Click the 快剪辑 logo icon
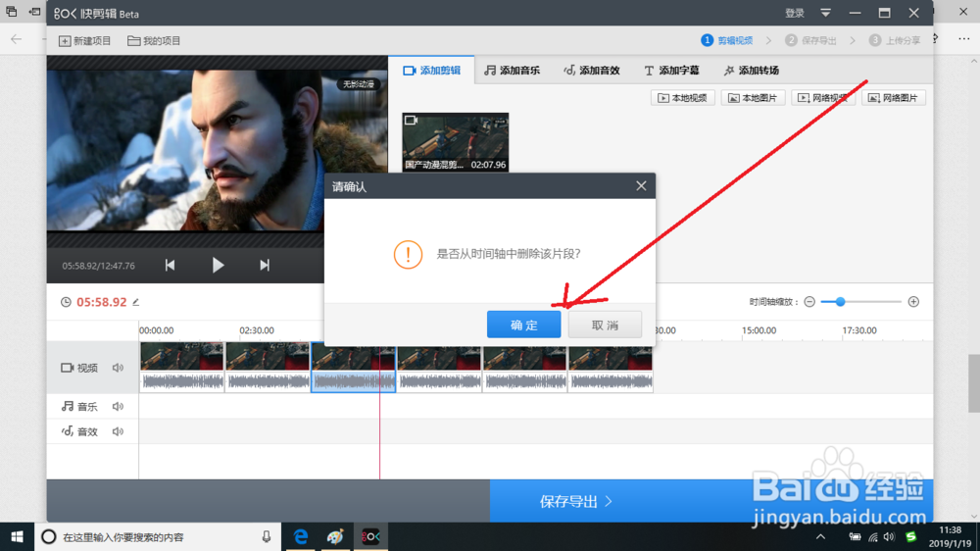This screenshot has height=551, width=980. point(65,13)
